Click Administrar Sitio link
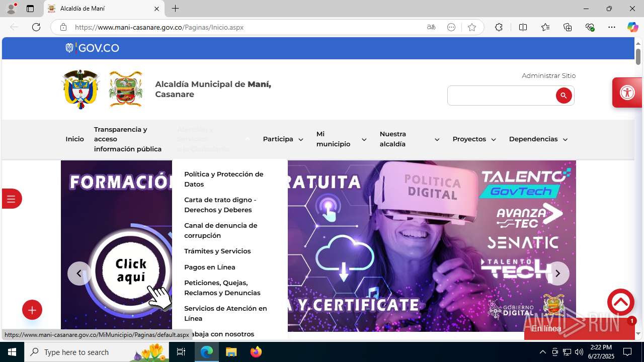 pyautogui.click(x=548, y=75)
